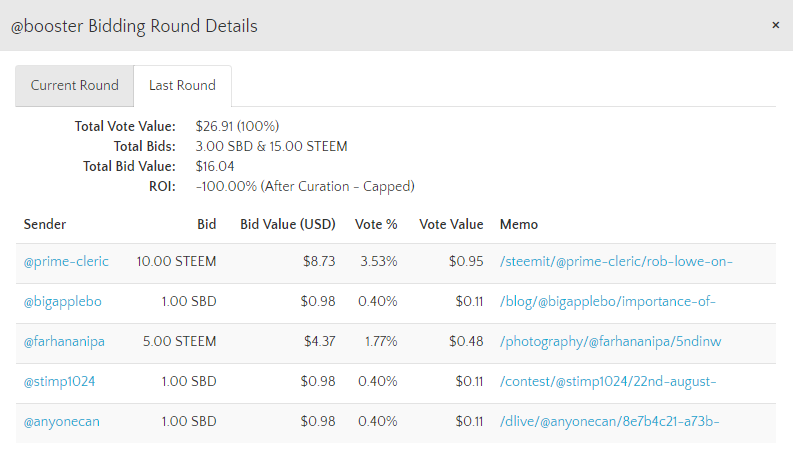793x468 pixels.
Task: Click the $4.37 bid value cell
Action: [320, 342]
